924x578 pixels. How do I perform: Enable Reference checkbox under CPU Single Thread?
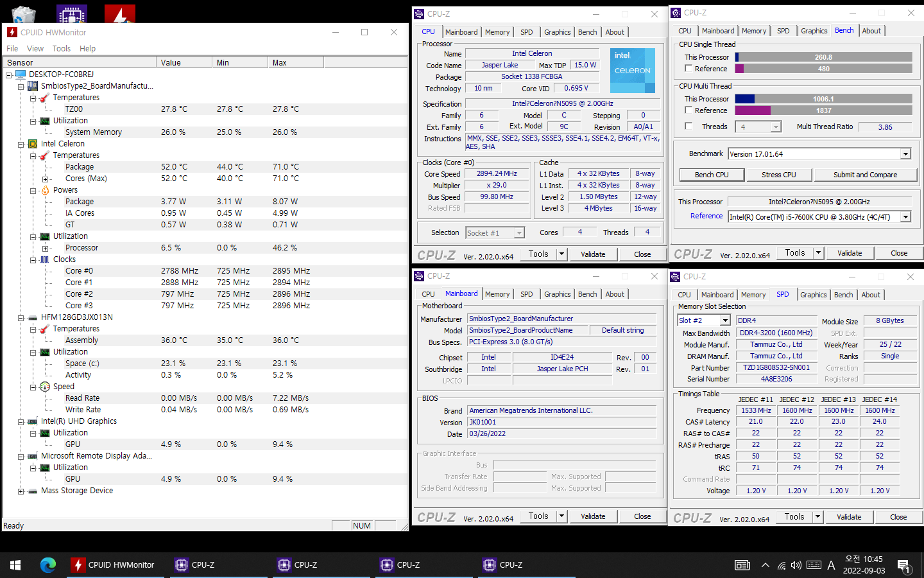point(689,69)
